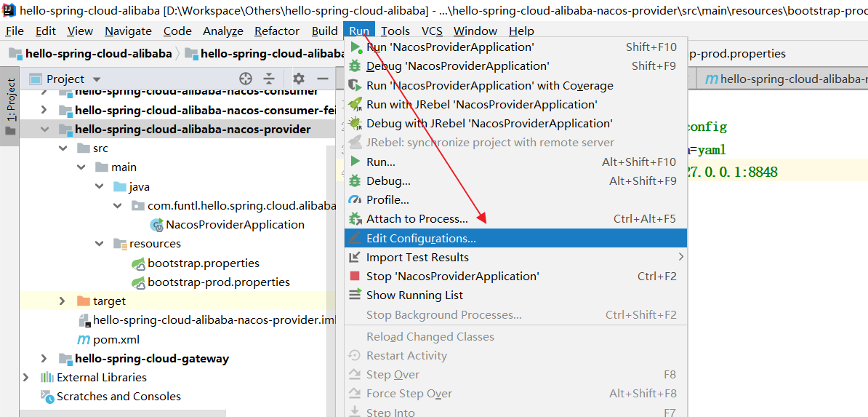Image resolution: width=868 pixels, height=417 pixels.
Task: Click the Profile gauge icon
Action: coord(355,199)
